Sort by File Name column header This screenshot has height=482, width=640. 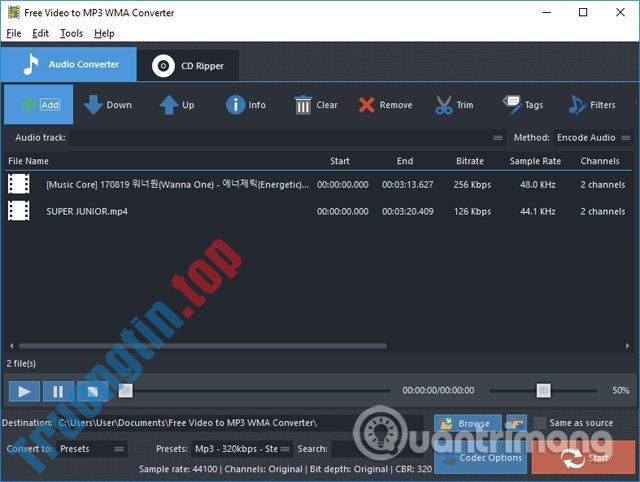pos(28,161)
